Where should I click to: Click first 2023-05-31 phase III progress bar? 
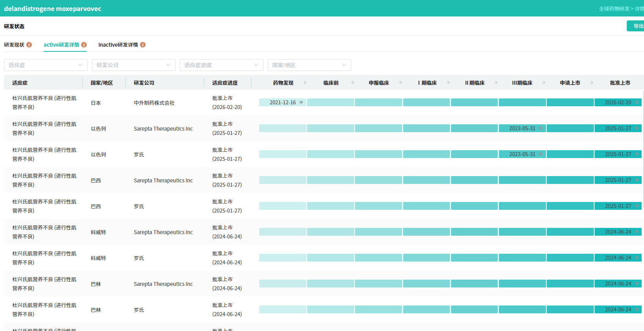[x=522, y=128]
